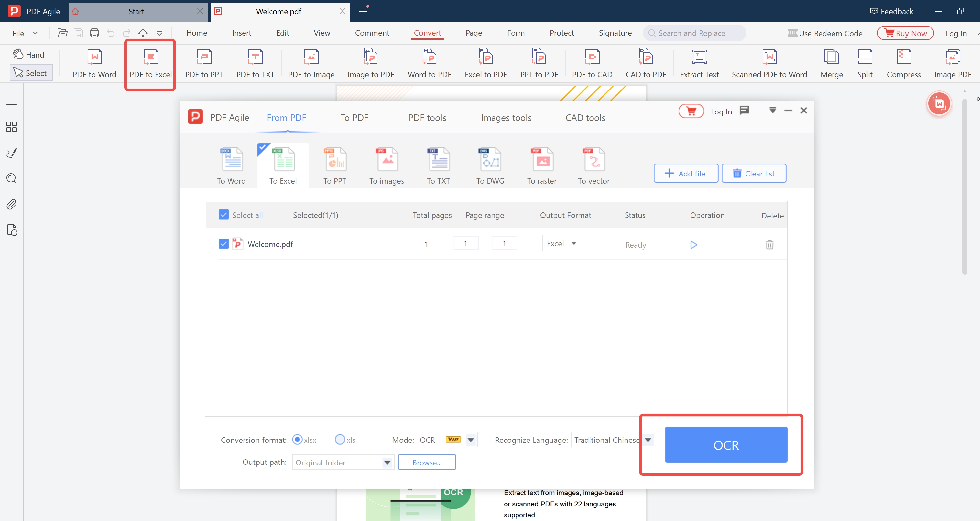Click the page range start field

click(465, 243)
